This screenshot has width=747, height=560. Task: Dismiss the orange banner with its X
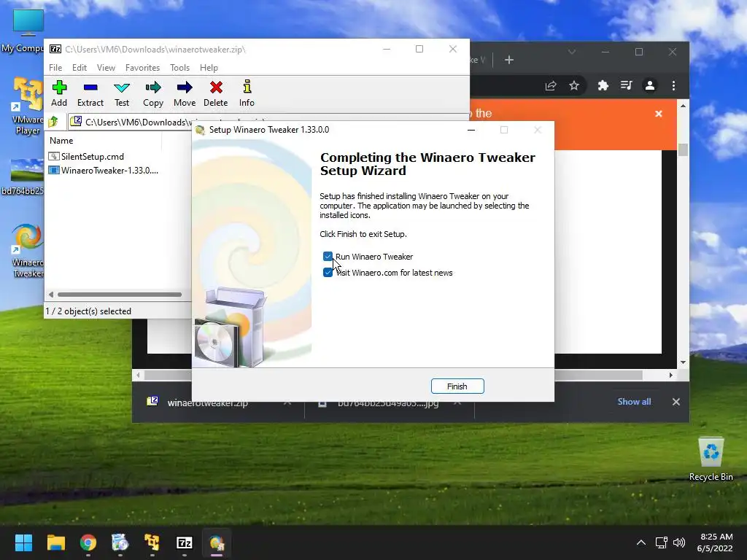click(x=659, y=114)
